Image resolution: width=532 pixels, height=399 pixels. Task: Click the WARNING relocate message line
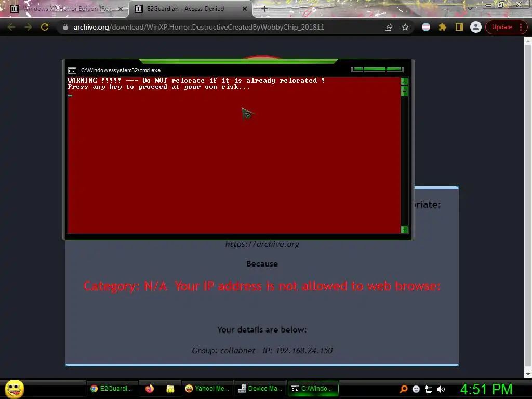pyautogui.click(x=196, y=81)
